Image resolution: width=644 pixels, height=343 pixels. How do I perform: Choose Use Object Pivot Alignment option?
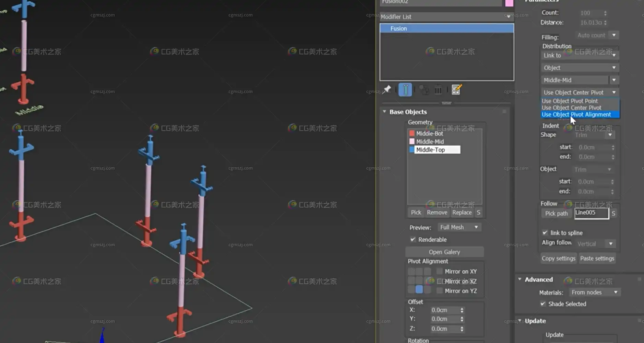[x=580, y=115]
